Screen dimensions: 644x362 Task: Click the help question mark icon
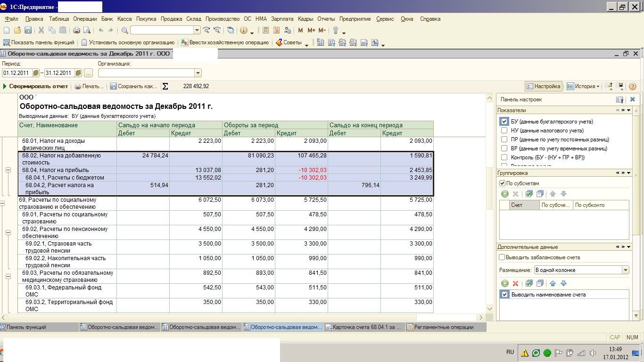click(633, 87)
